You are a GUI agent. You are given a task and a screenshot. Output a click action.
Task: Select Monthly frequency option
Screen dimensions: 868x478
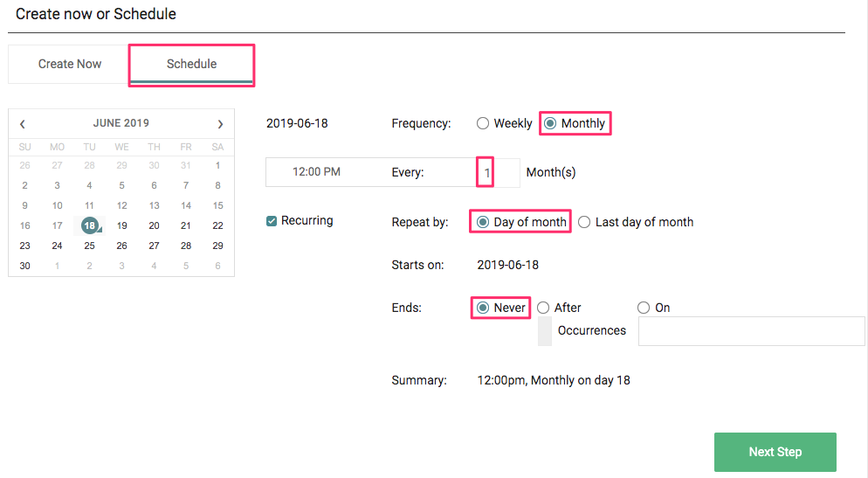(x=550, y=123)
